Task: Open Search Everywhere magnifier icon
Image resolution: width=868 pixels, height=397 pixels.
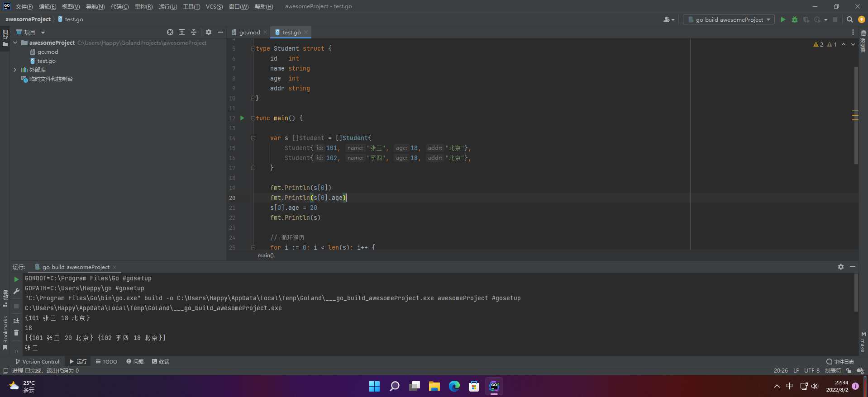Action: click(x=850, y=19)
